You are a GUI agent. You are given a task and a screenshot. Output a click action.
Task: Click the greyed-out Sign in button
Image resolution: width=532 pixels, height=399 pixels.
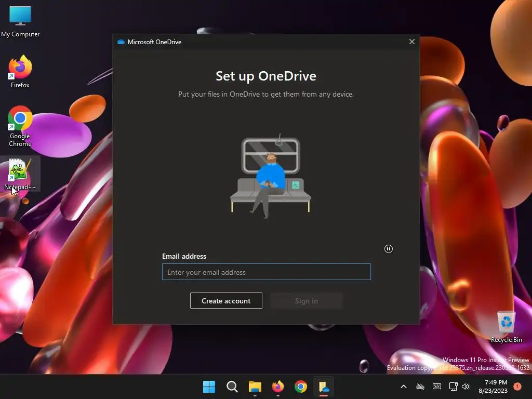click(307, 301)
